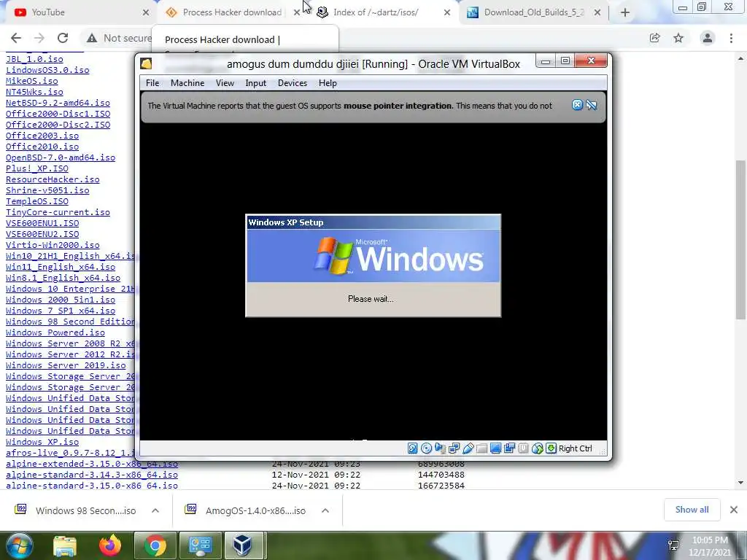Reload the Chrome page
This screenshot has height=560, width=747.
coord(63,38)
